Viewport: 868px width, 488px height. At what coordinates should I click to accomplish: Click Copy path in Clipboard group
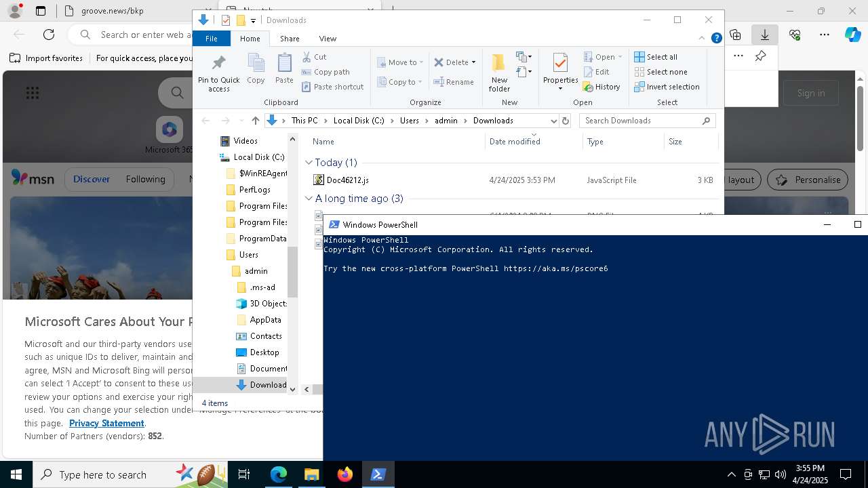point(325,72)
